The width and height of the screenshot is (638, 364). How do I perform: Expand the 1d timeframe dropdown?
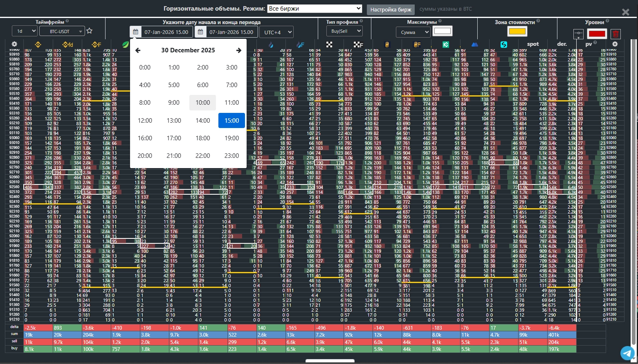coord(25,31)
